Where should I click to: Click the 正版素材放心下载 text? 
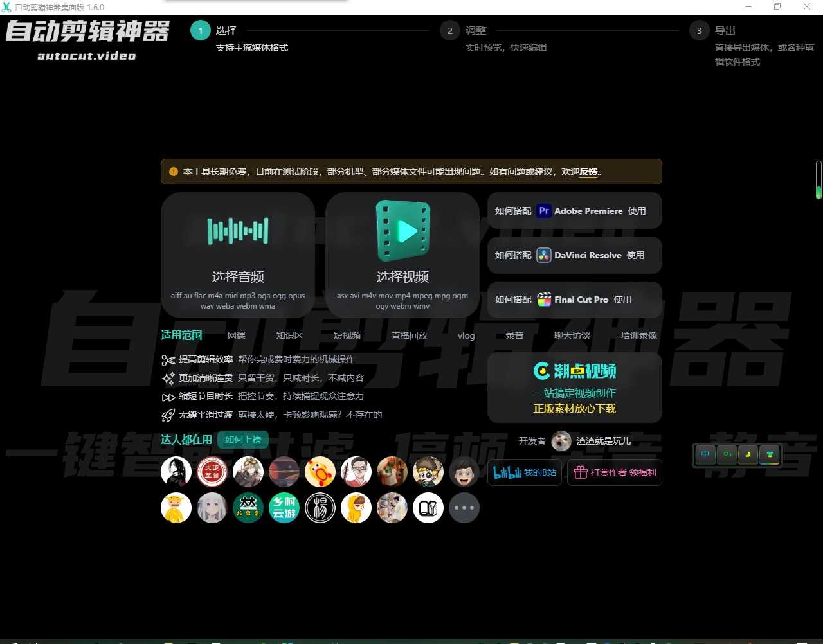point(575,409)
